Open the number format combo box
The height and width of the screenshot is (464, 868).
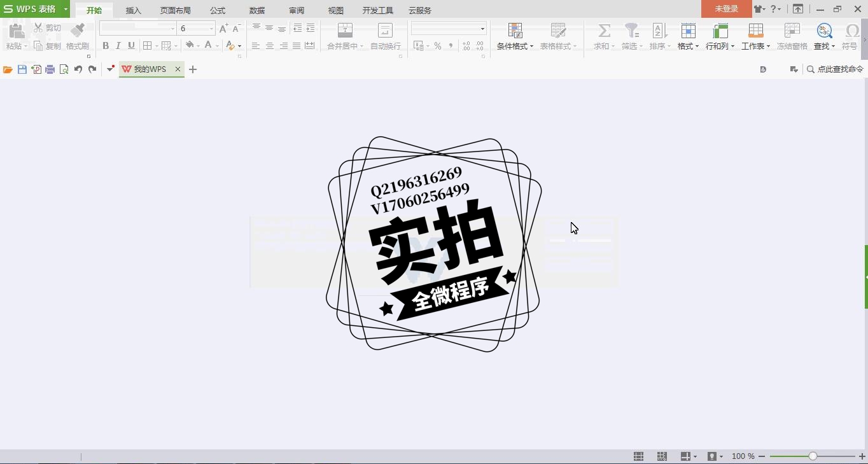(x=449, y=29)
